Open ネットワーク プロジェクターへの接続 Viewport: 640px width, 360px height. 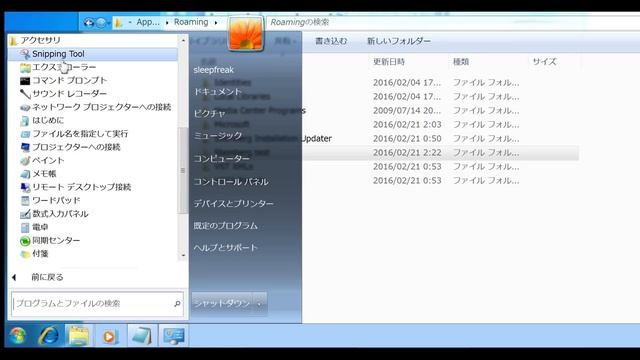[95, 107]
